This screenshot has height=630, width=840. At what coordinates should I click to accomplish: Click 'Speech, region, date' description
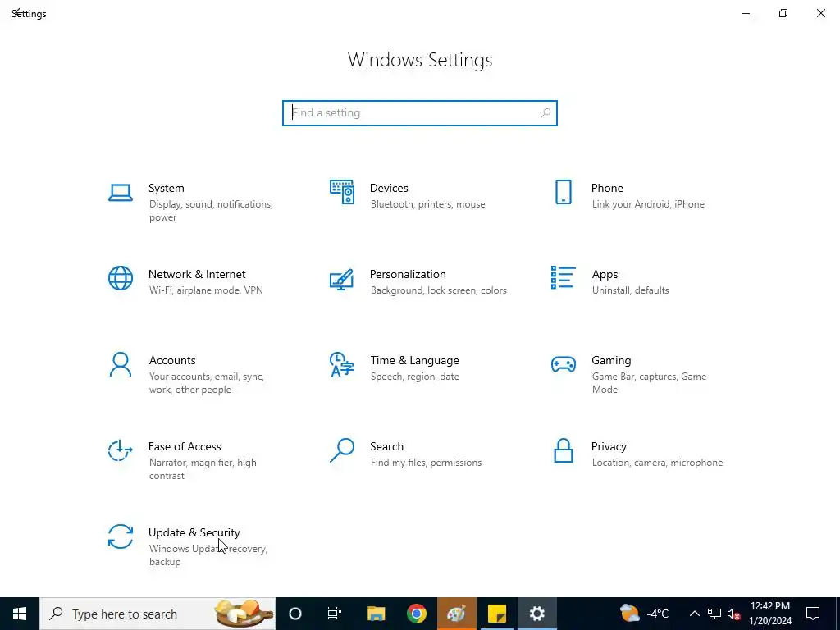point(414,377)
